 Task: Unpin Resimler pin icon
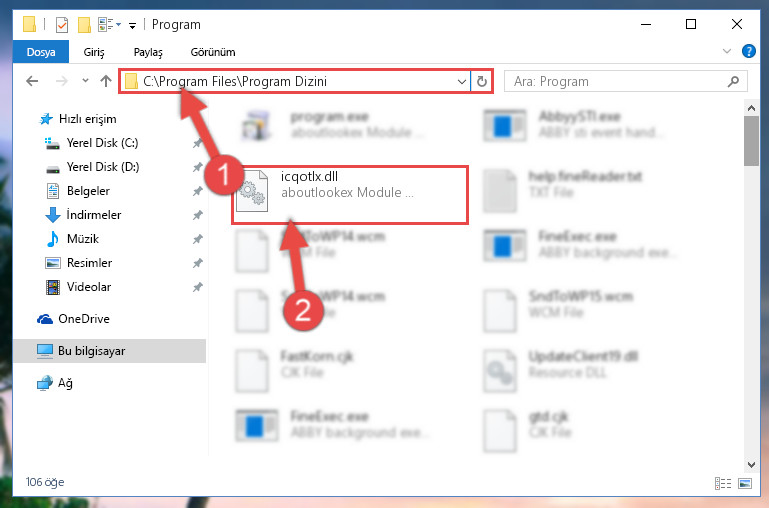coord(197,263)
